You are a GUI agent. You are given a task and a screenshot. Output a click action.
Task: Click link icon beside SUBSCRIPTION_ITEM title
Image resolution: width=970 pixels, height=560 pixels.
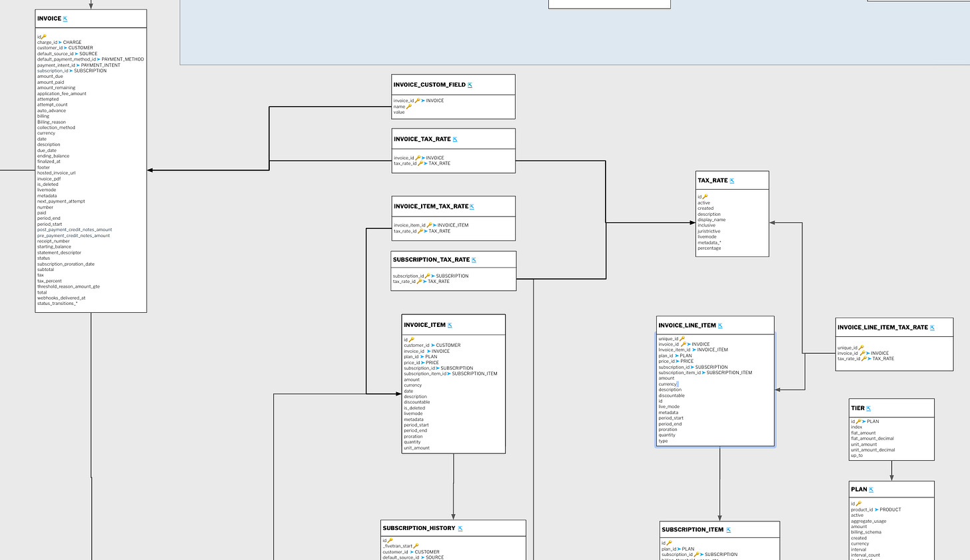[x=729, y=530]
